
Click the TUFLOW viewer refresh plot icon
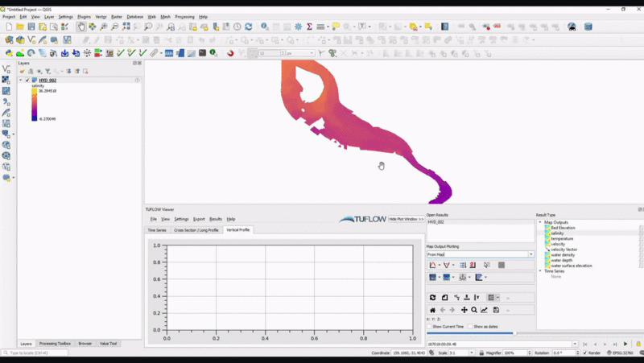432,298
